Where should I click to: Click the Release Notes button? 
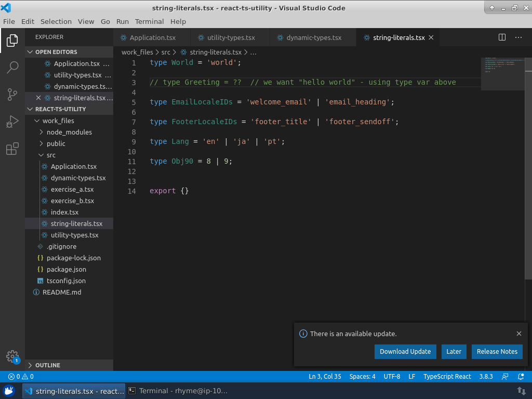[497, 352]
